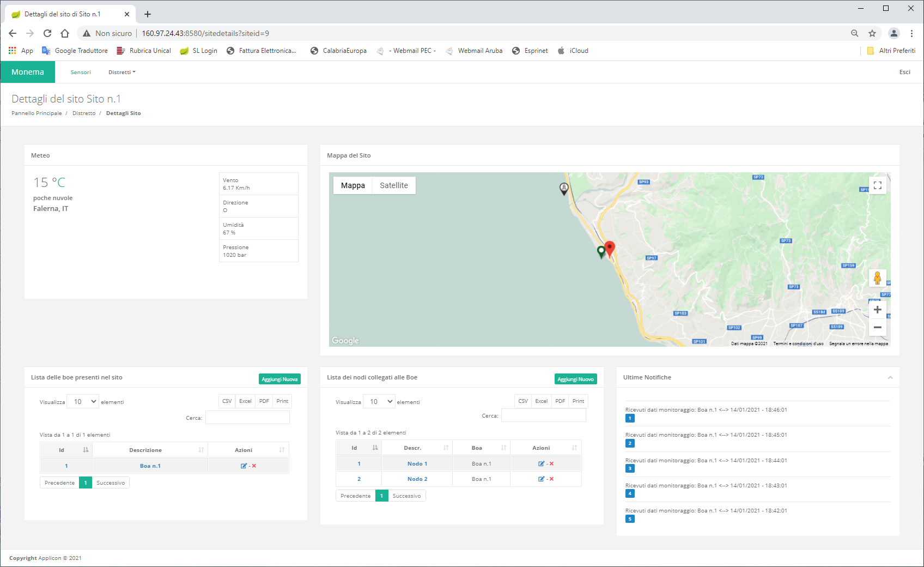The height and width of the screenshot is (567, 924).
Task: Collapse the Ultime Notifiche panel
Action: [x=890, y=377]
